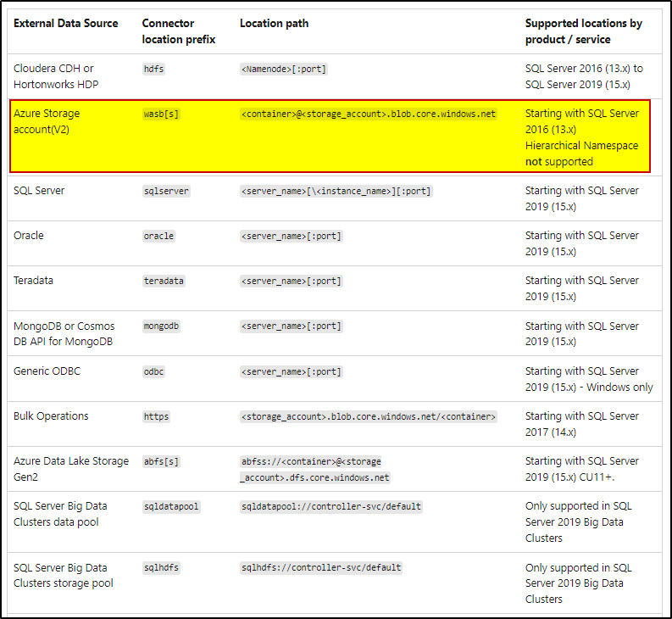Click the 'odbc' prefix code
672x619 pixels.
153,371
